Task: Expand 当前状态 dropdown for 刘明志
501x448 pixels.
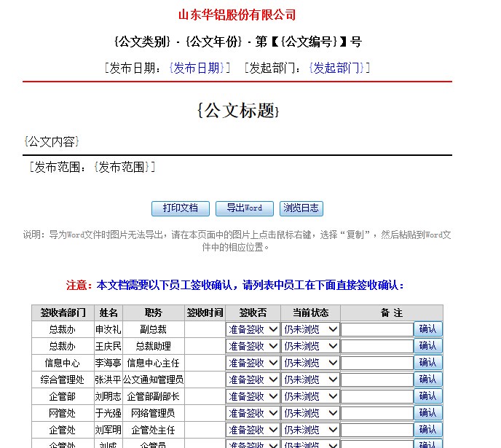Action: click(x=310, y=396)
